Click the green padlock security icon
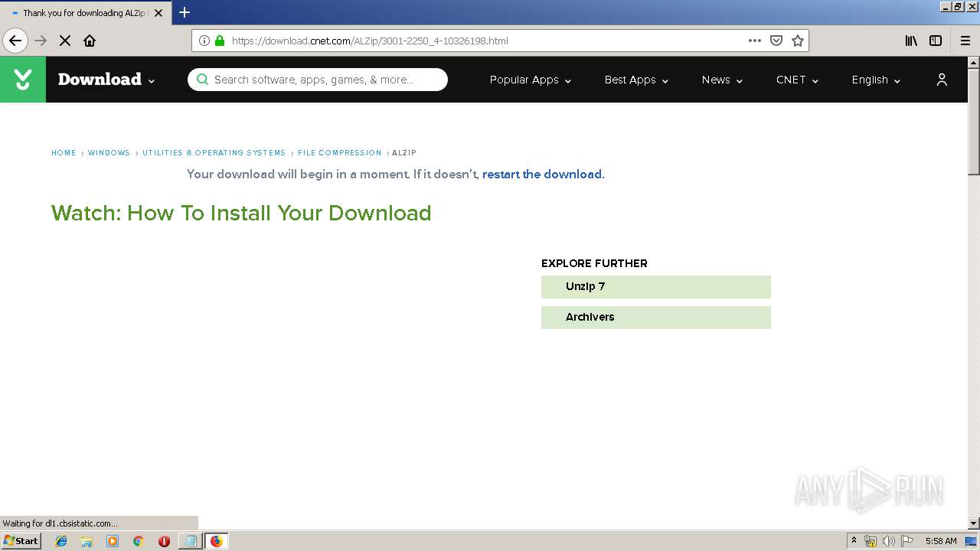980x551 pixels. [x=220, y=41]
